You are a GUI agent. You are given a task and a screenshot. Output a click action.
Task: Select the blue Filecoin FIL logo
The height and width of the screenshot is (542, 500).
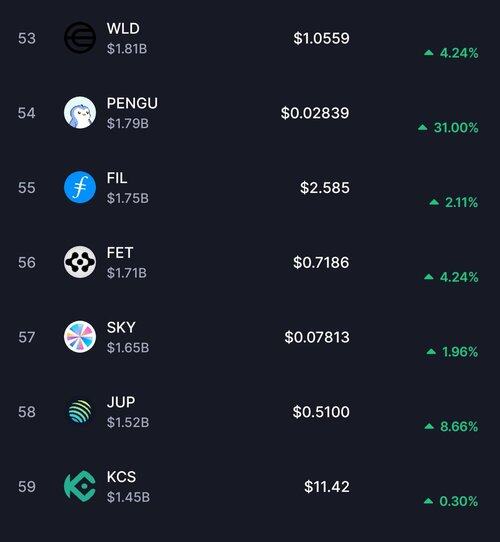80,187
